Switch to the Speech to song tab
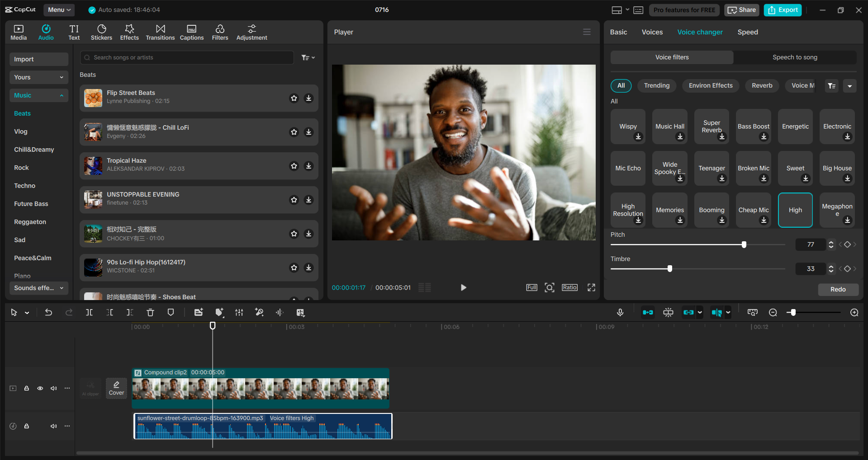Screen dimensions: 868x460 click(795, 57)
